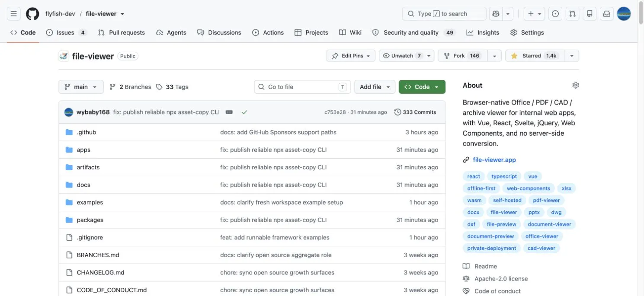
Task: Switch to the Actions tab
Action: [268, 32]
